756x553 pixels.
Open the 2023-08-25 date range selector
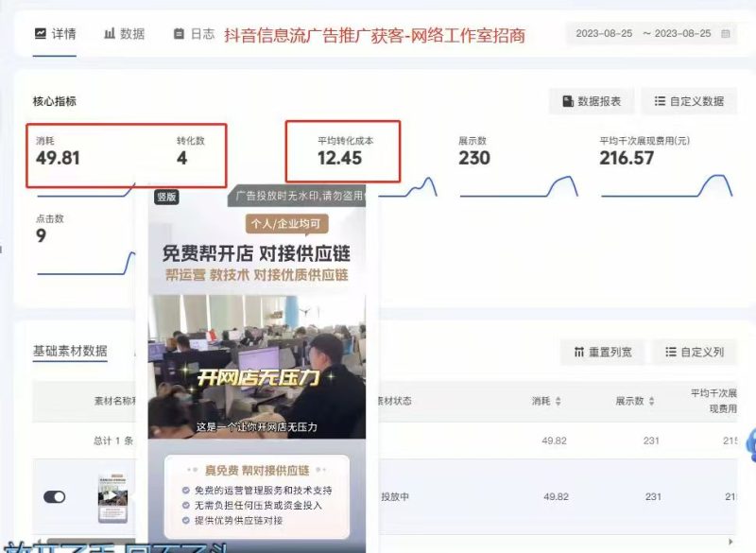[x=652, y=31]
